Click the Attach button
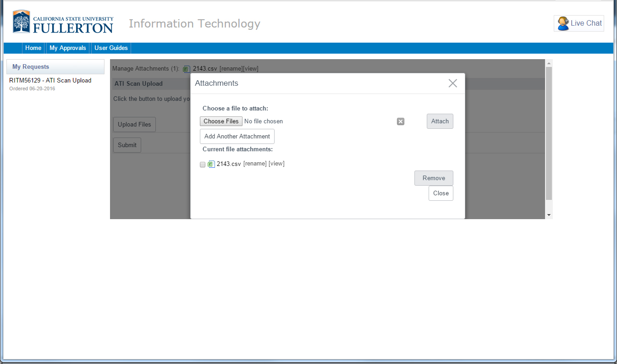This screenshot has width=617, height=364. [439, 121]
